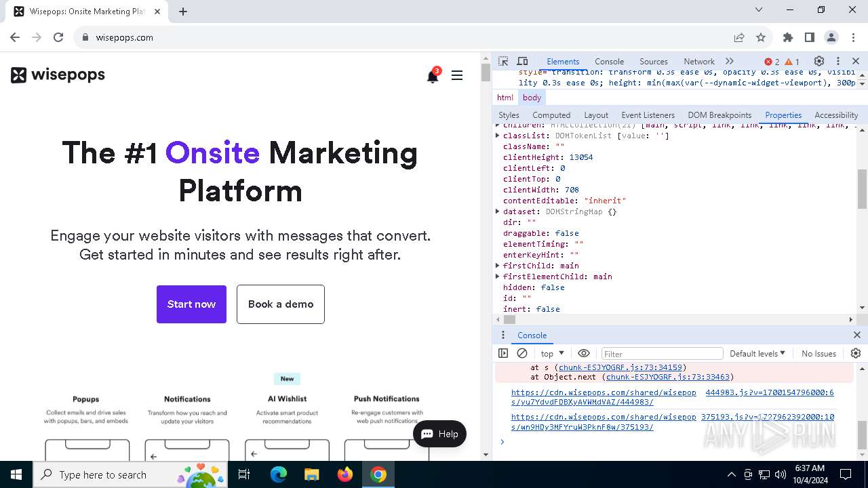Screen dimensions: 868x488
Task: Open the 444983.js source link
Action: tap(769, 392)
